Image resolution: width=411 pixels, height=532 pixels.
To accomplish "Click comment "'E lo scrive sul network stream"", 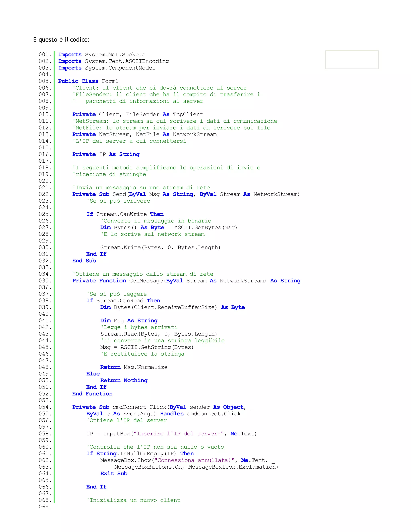I will (153, 234).
